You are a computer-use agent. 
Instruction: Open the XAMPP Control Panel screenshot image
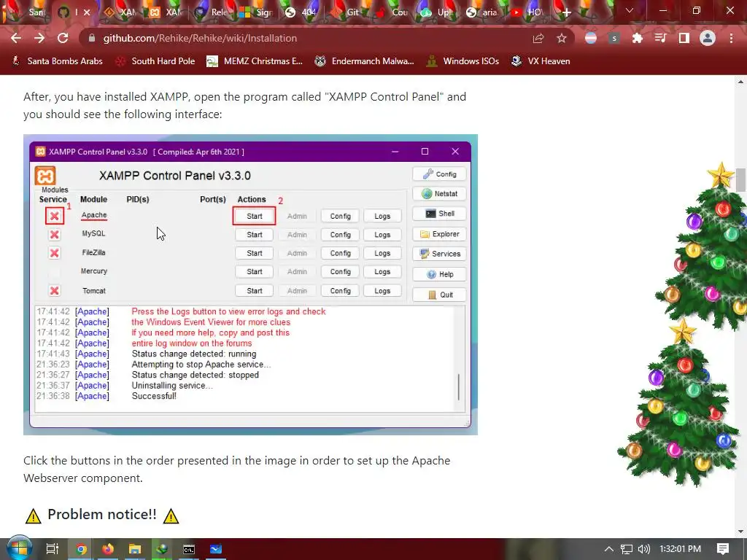(251, 285)
